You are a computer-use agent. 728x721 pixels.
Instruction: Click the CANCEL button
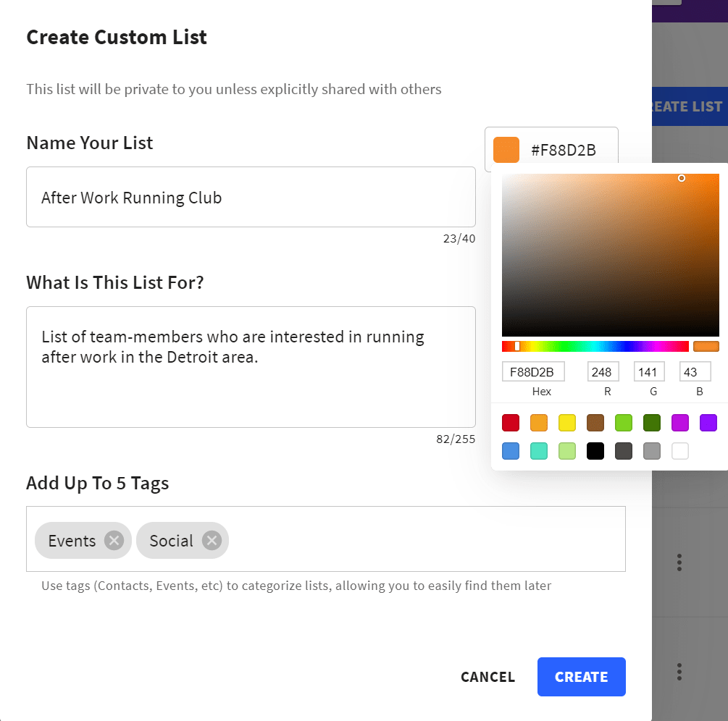(488, 677)
